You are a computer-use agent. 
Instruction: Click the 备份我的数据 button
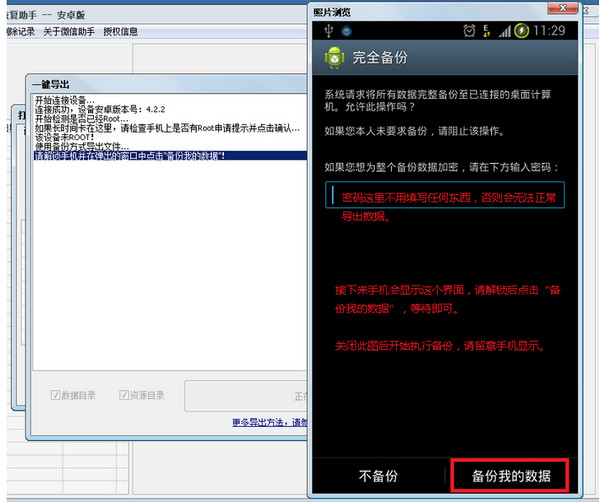[x=510, y=476]
